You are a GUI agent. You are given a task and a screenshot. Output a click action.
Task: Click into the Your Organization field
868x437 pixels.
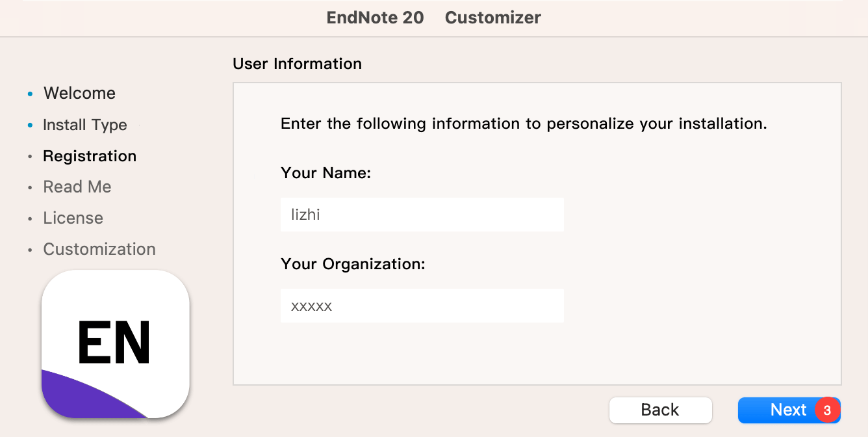(x=422, y=306)
